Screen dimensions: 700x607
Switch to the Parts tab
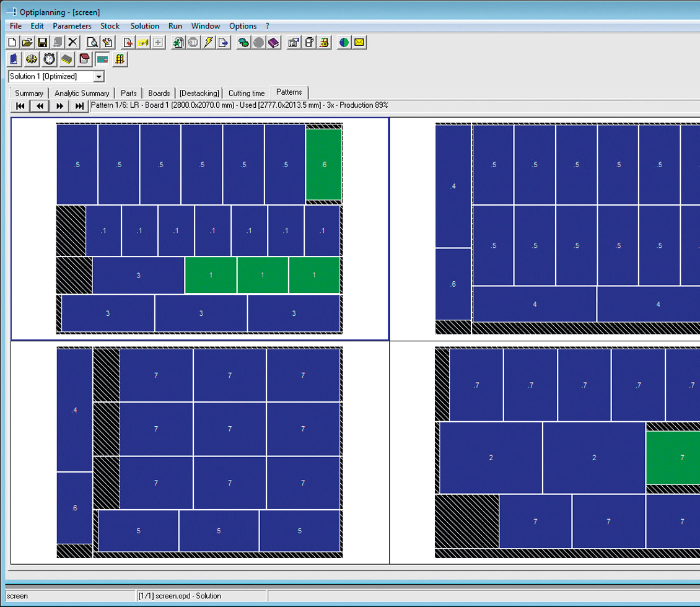tap(129, 93)
